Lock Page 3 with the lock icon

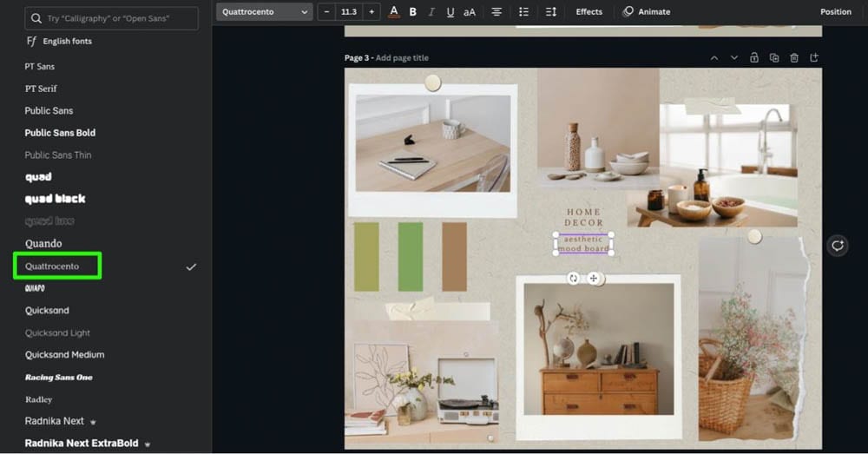coord(754,58)
